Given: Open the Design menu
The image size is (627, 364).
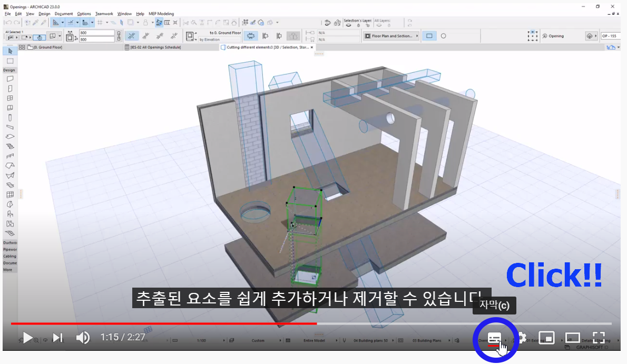Looking at the screenshot, I should tap(44, 14).
